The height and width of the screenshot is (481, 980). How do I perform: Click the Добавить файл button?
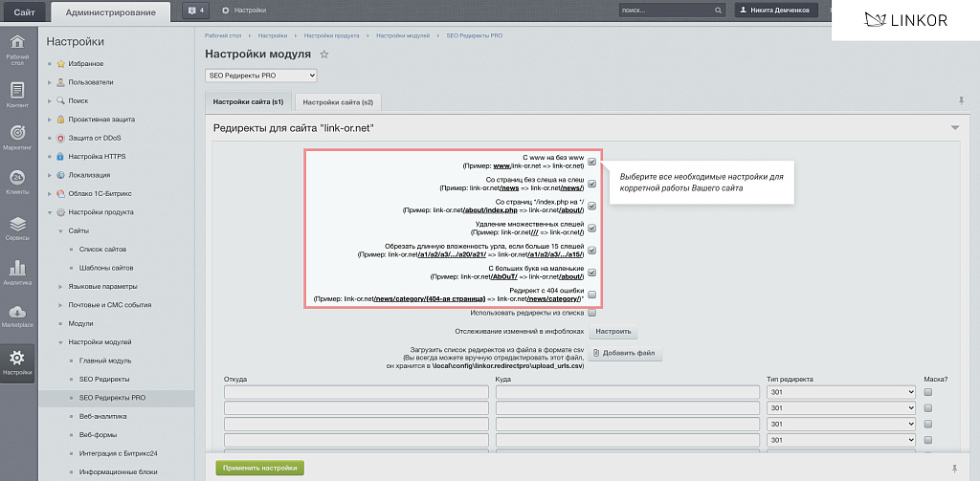tap(625, 354)
